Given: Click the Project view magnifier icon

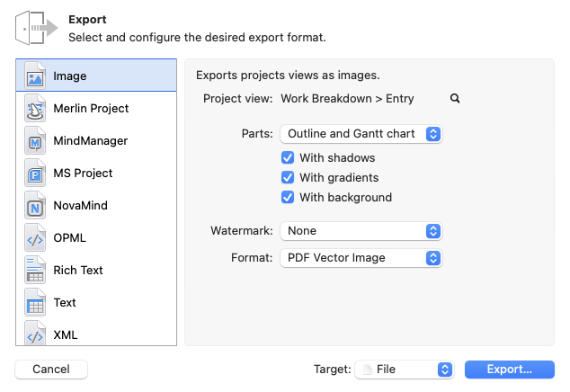Looking at the screenshot, I should tap(455, 99).
